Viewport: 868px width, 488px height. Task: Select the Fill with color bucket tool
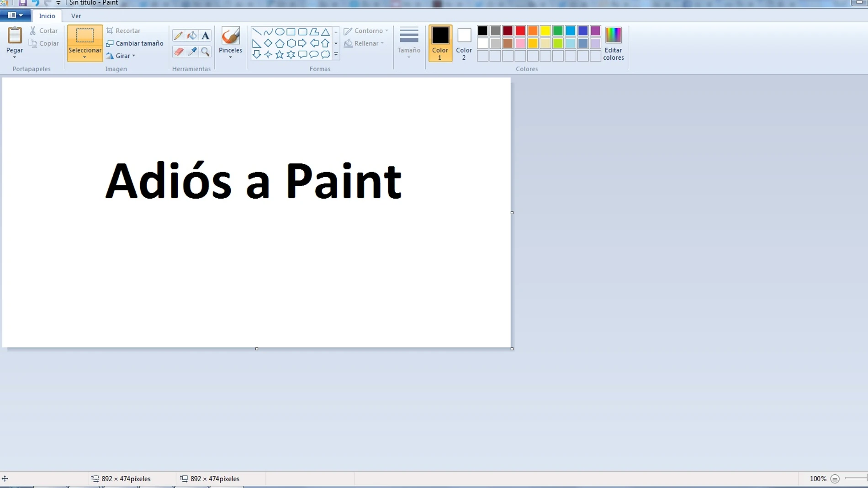[x=192, y=36]
